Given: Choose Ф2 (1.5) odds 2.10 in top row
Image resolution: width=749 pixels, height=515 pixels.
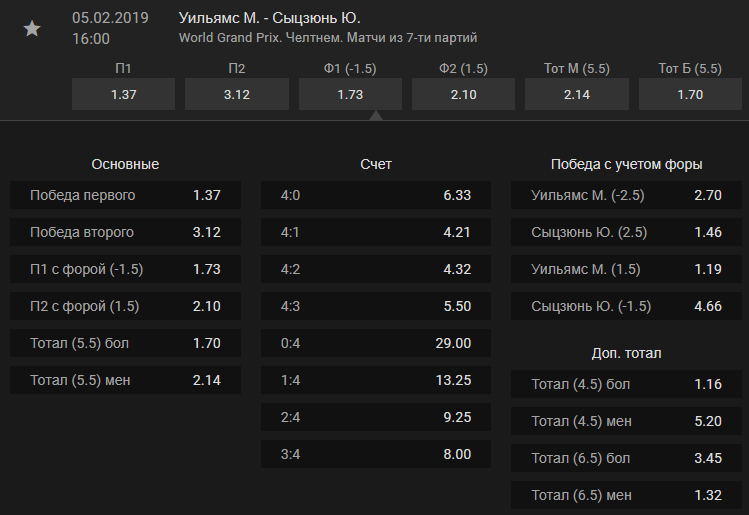Looking at the screenshot, I should (x=463, y=94).
